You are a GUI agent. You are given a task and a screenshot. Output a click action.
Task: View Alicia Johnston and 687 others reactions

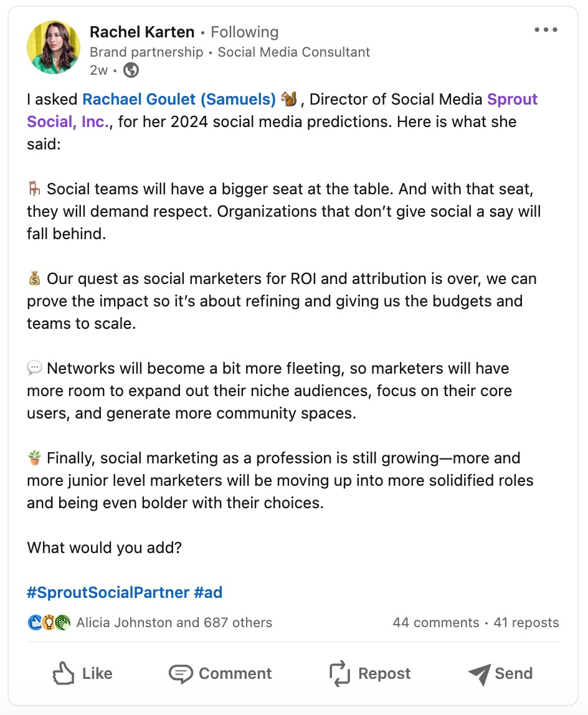tap(174, 622)
